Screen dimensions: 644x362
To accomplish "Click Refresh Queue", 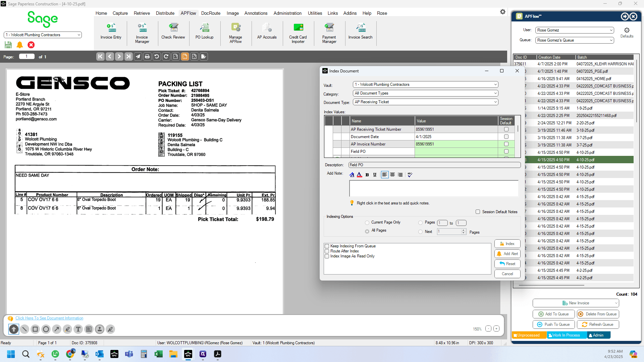I will click(598, 324).
